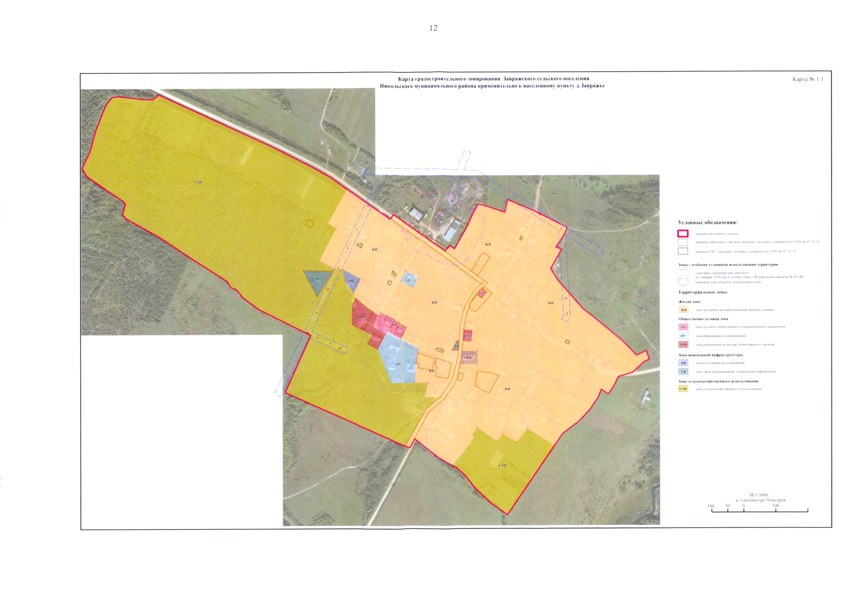Click the pink ОА zone legend swatch
Viewport: 868px width, 614px height.
(x=683, y=327)
